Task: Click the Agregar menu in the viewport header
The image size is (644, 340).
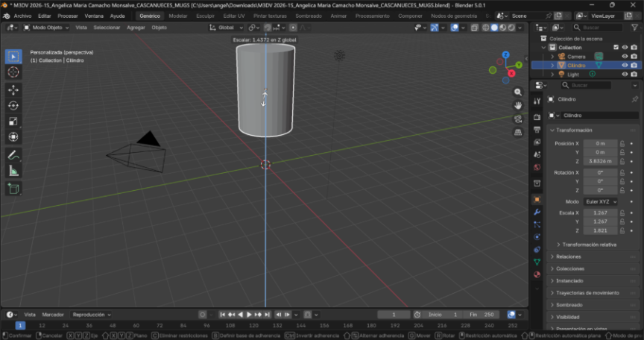Action: coord(136,28)
